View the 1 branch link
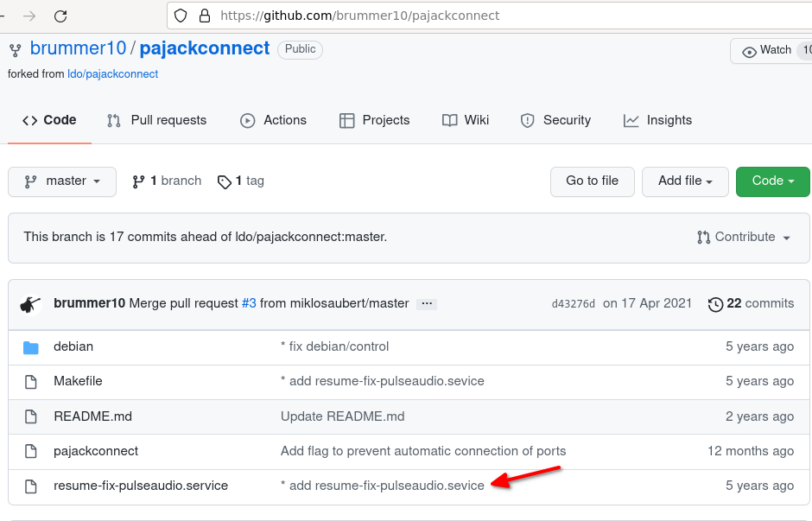Image resolution: width=812 pixels, height=521 pixels. tap(167, 181)
